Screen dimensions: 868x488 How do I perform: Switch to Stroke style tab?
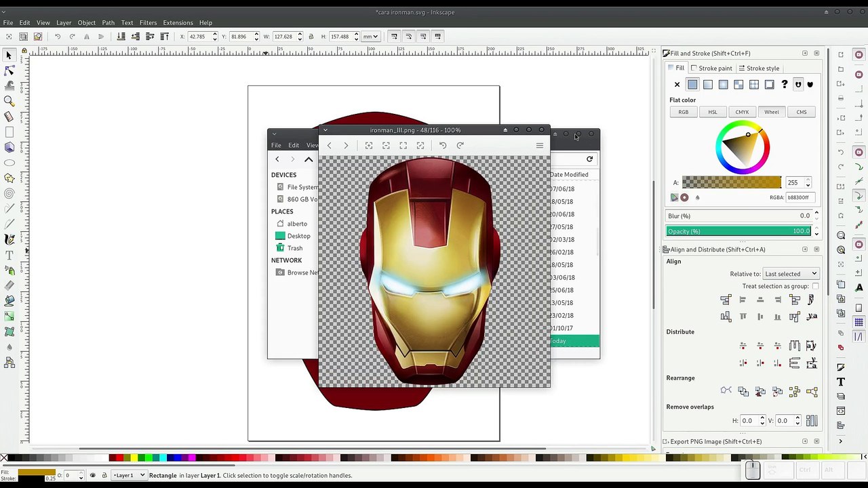pyautogui.click(x=759, y=68)
